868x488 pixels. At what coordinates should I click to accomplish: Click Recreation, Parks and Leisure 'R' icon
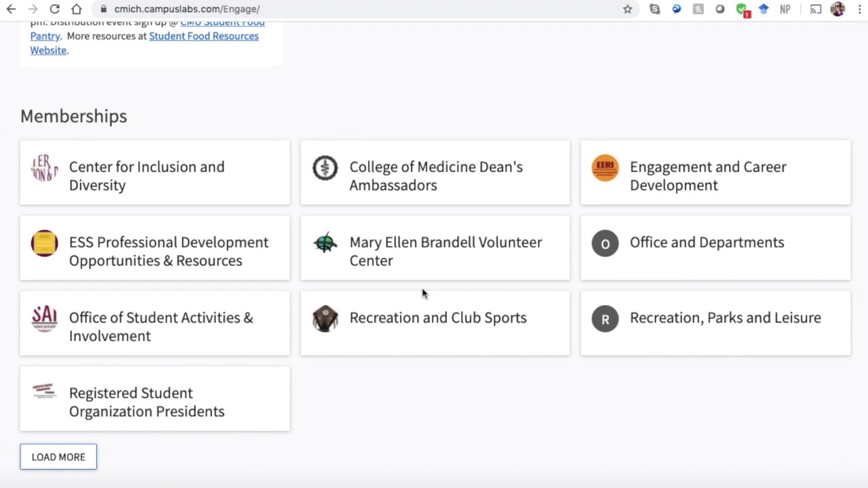click(605, 319)
